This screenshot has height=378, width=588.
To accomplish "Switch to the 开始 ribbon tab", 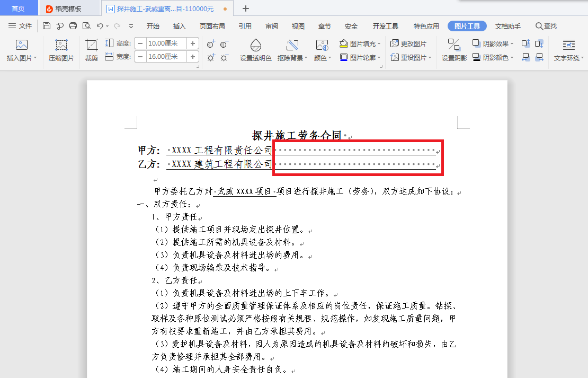I will [x=153, y=26].
